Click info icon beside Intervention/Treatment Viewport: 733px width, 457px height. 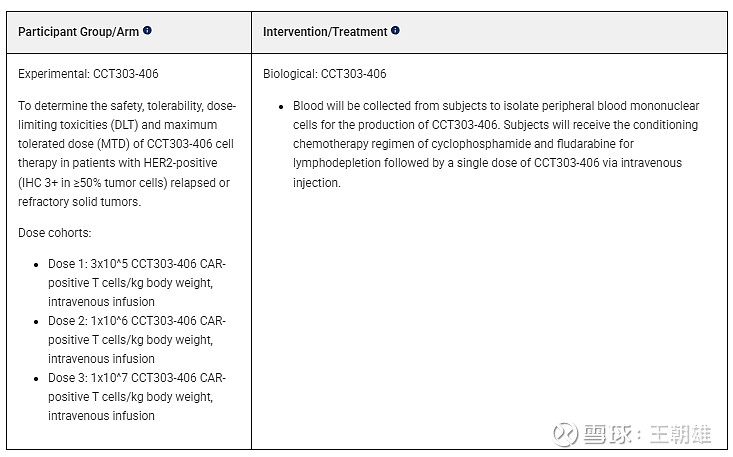395,31
